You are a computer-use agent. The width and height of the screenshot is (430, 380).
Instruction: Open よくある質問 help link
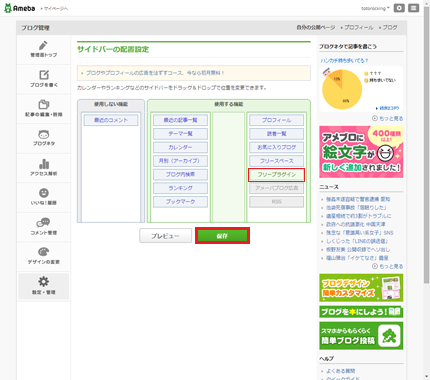coord(340,371)
